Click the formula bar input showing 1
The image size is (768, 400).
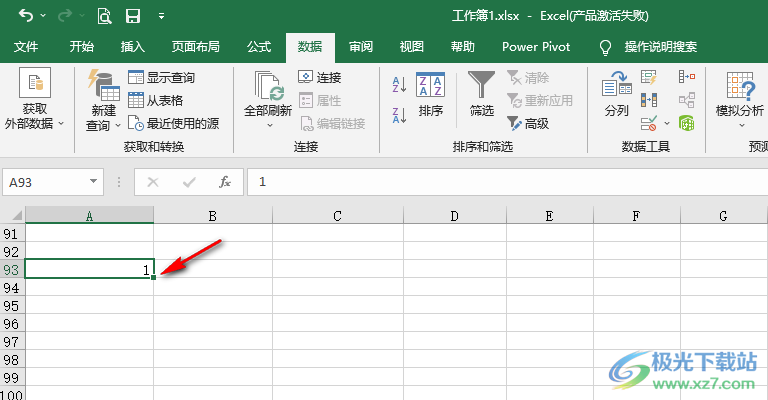(x=507, y=182)
